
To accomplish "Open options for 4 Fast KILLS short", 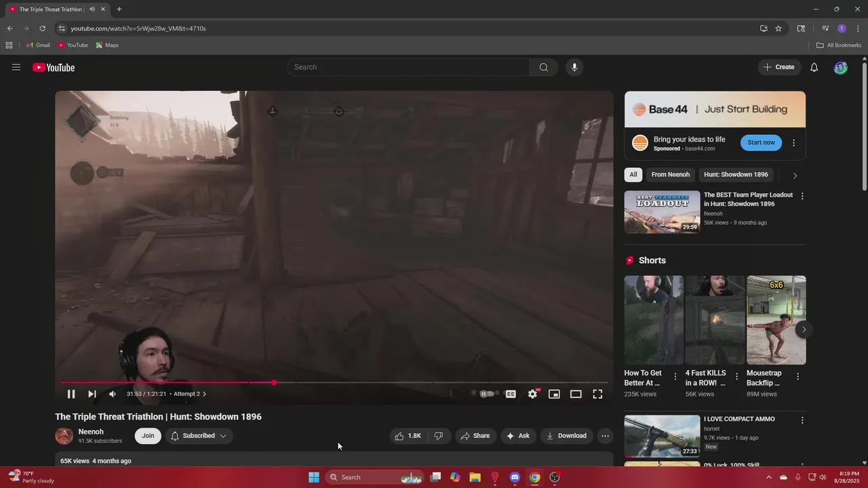I will [x=736, y=377].
